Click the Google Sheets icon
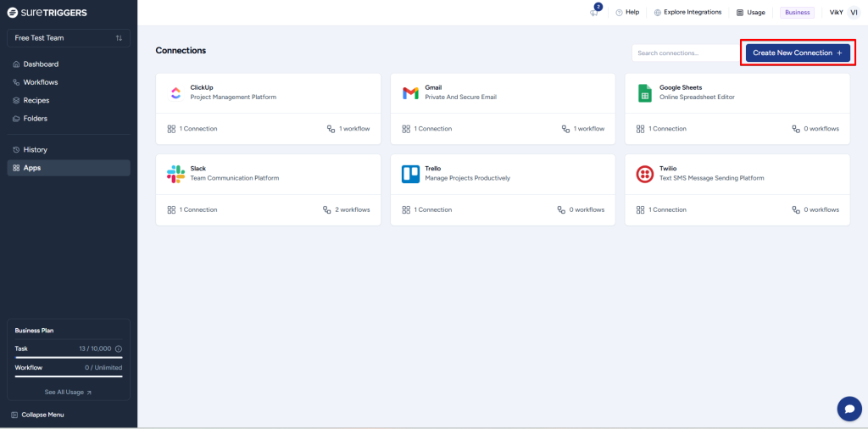Image resolution: width=868 pixels, height=429 pixels. coord(644,92)
